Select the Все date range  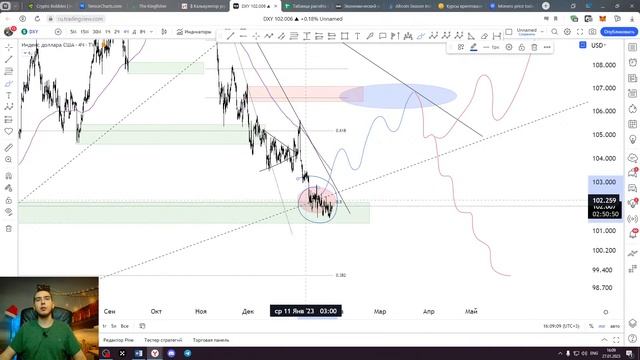[124, 326]
